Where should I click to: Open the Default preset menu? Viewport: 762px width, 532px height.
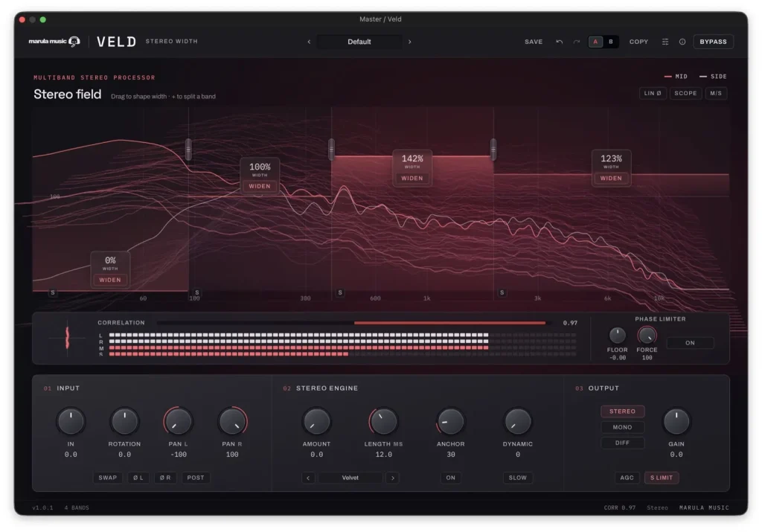(359, 42)
